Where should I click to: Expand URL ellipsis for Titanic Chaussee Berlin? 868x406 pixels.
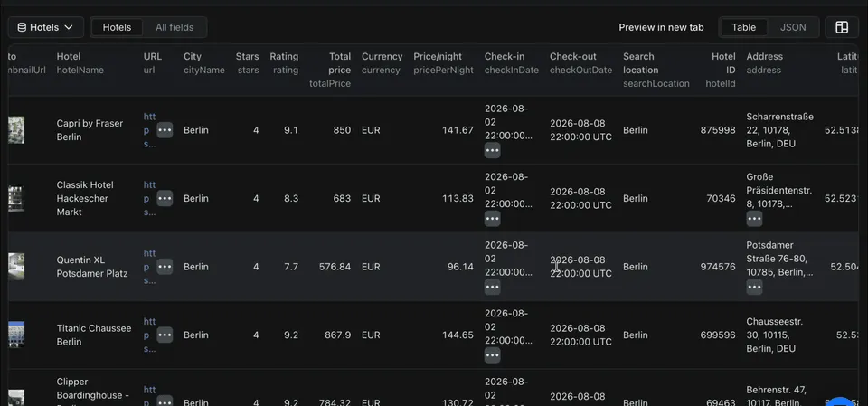[165, 335]
